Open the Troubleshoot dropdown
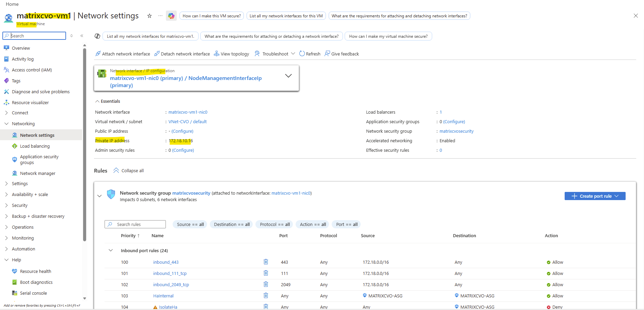The width and height of the screenshot is (644, 310). [275, 54]
